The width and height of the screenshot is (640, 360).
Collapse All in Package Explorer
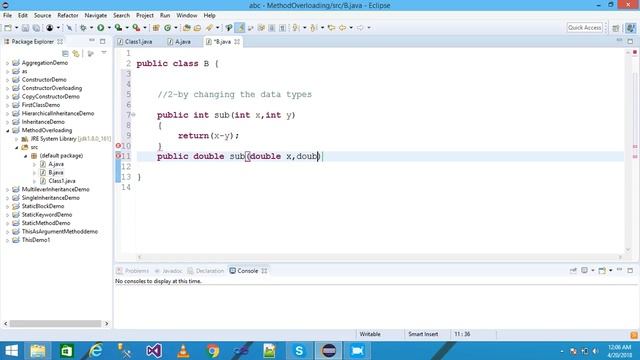[x=65, y=53]
